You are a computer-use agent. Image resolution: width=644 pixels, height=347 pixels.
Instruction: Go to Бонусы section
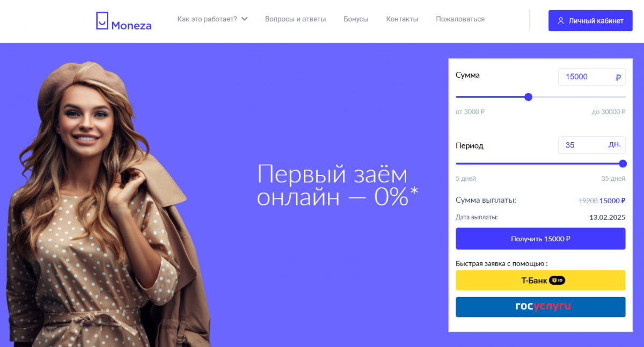[x=356, y=19]
